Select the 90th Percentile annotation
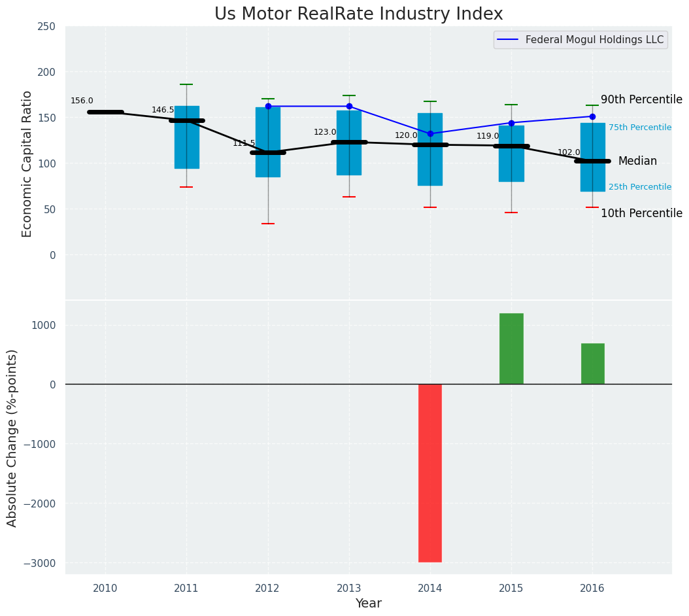 pyautogui.click(x=641, y=99)
